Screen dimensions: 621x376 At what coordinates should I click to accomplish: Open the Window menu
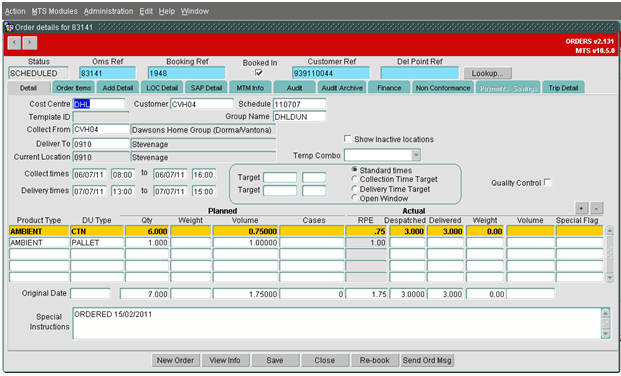195,11
